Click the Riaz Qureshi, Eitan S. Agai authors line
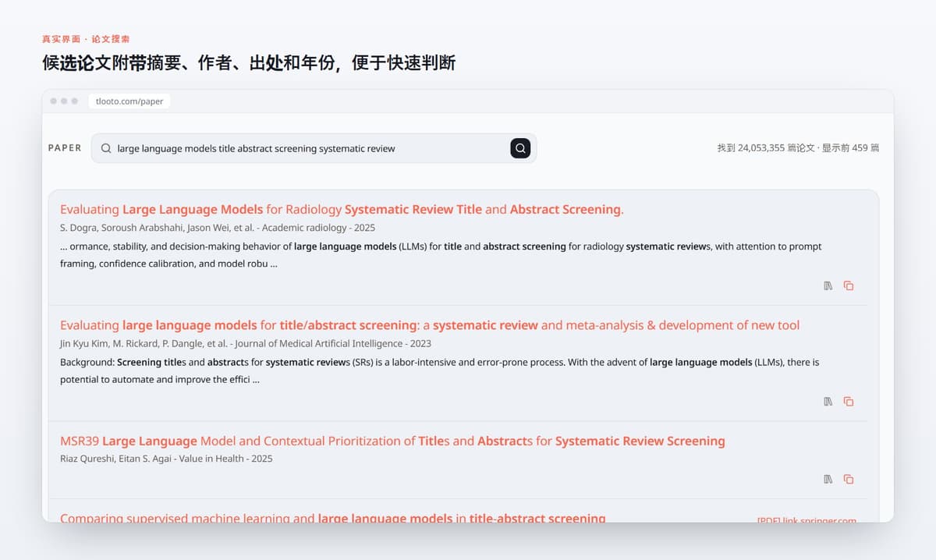 (166, 459)
